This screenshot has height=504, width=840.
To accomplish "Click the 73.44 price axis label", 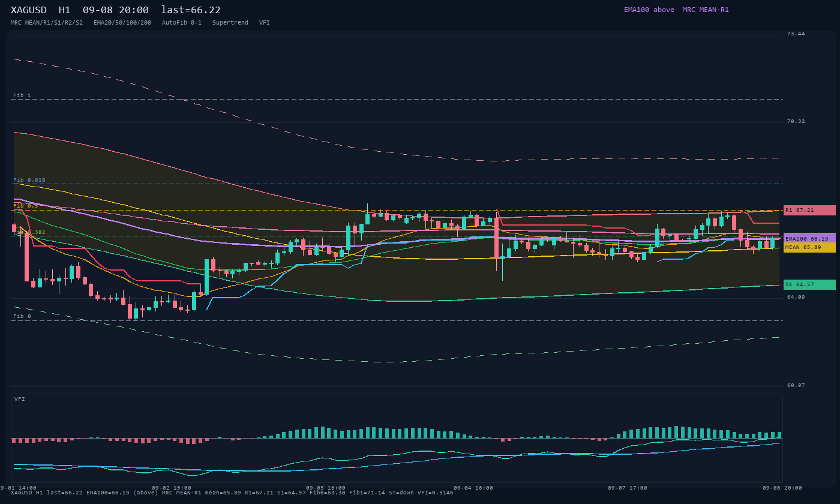I will pos(796,34).
